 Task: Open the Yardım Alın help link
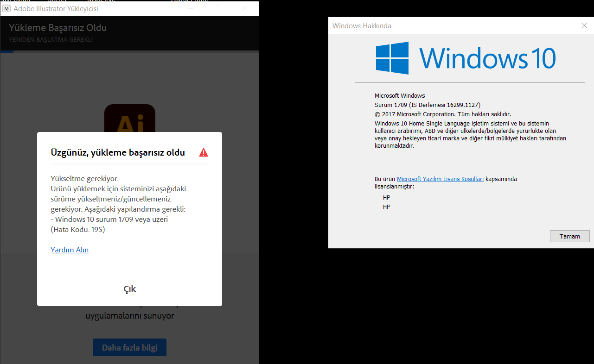[70, 250]
